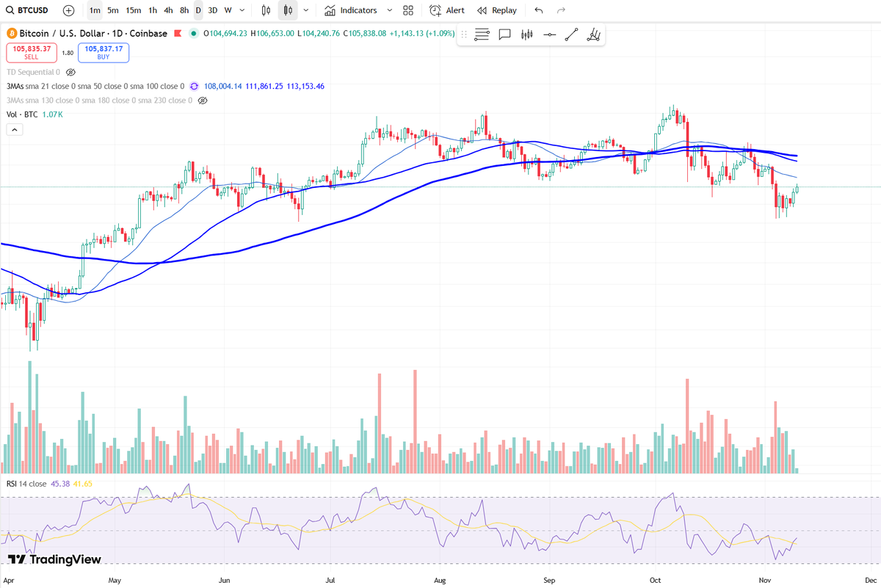Choose the hollow candles chart style icon
This screenshot has height=588, width=881.
[x=266, y=10]
